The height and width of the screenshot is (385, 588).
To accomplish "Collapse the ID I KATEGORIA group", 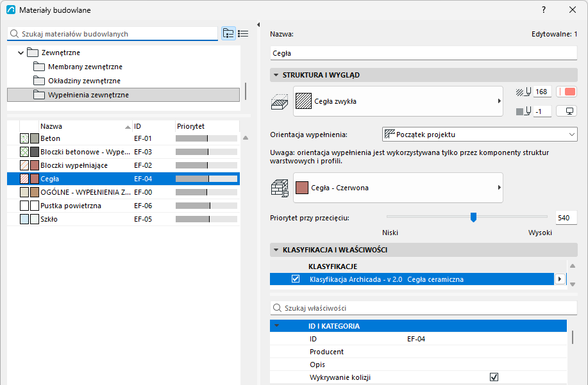I will point(277,326).
